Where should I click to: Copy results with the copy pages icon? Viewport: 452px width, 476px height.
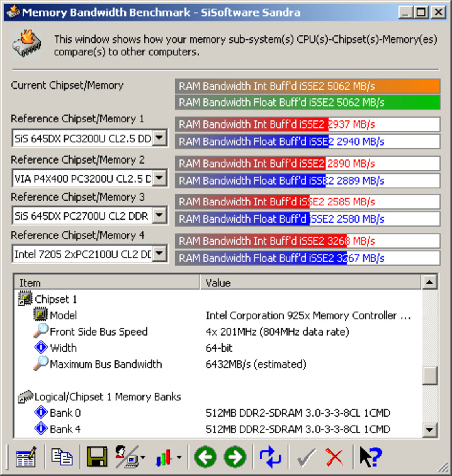coord(62,457)
